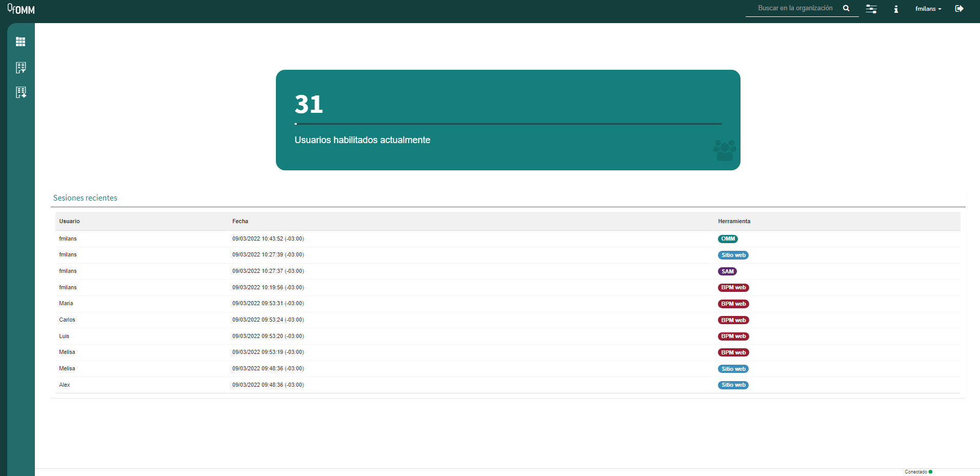This screenshot has width=980, height=476.
Task: Click the second sidebar list icon
Action: tap(21, 67)
